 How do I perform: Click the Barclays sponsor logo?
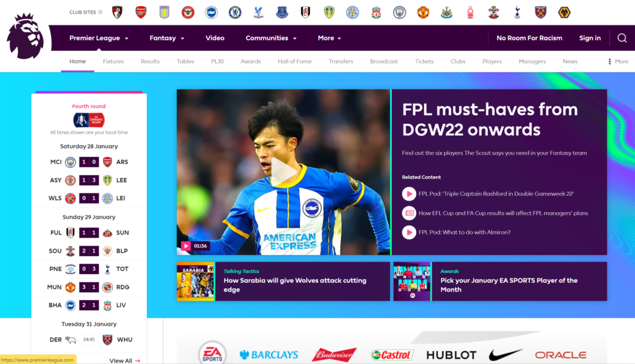(269, 355)
